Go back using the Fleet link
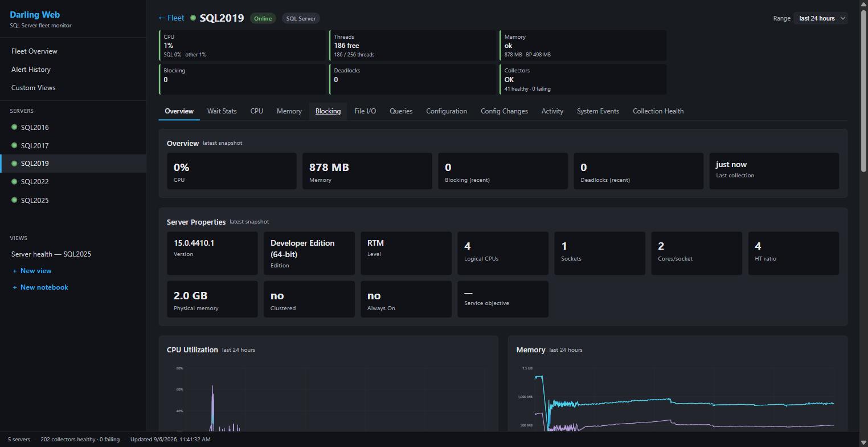This screenshot has width=868, height=447. 171,18
